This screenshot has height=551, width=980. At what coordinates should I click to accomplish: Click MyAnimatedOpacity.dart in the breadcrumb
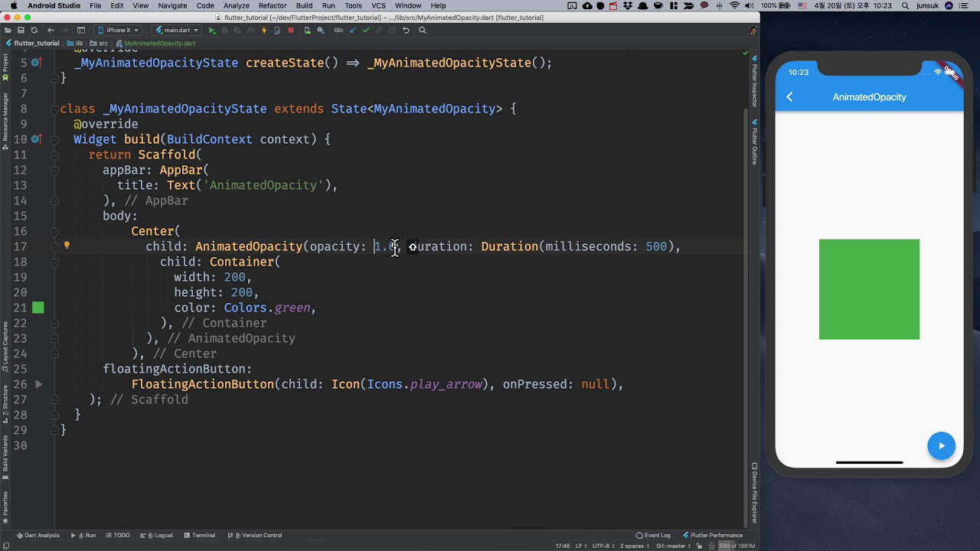point(156,43)
